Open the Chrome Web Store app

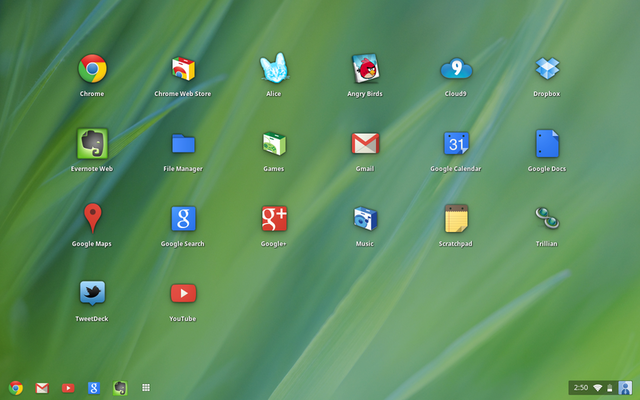(x=183, y=69)
